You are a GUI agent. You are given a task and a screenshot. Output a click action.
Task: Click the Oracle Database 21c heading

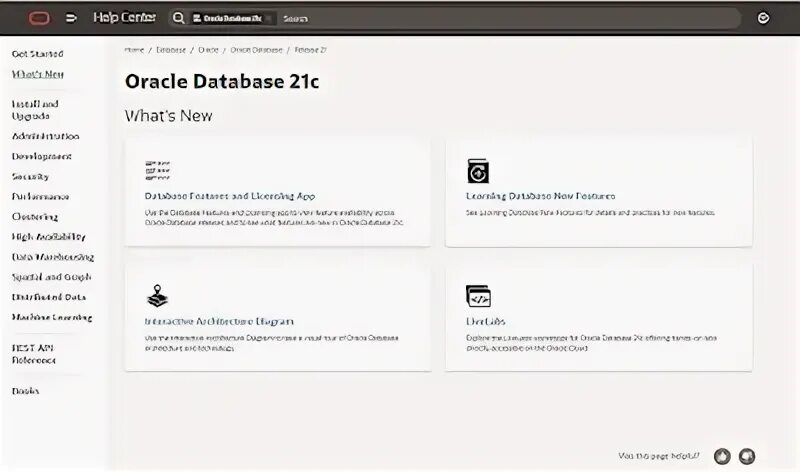coord(222,82)
